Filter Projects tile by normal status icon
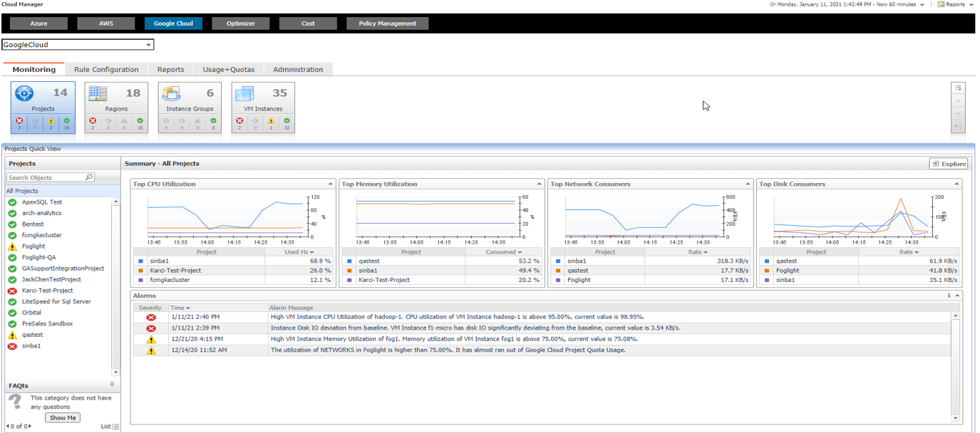This screenshot has height=433, width=980. pyautogui.click(x=66, y=121)
